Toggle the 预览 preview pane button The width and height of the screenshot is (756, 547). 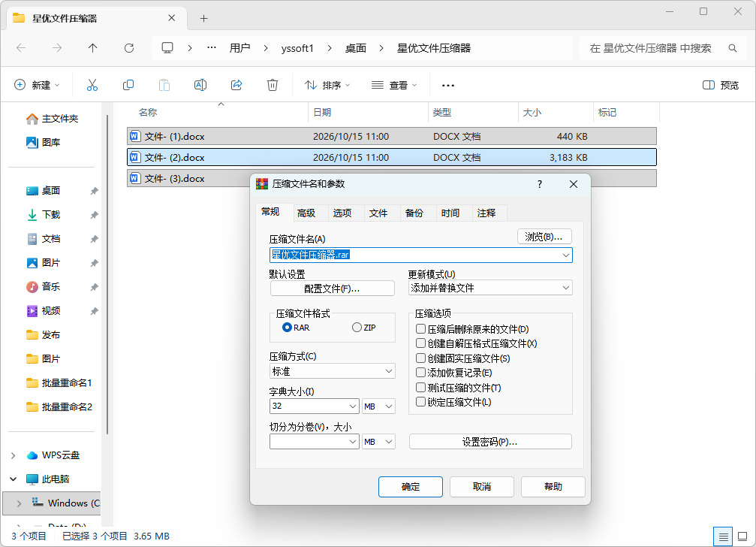click(720, 86)
